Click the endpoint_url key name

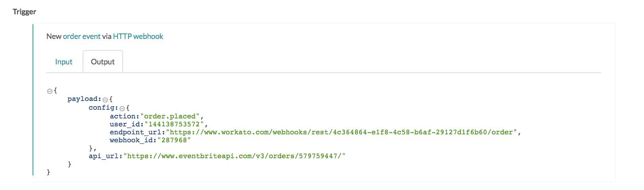[x=136, y=132]
